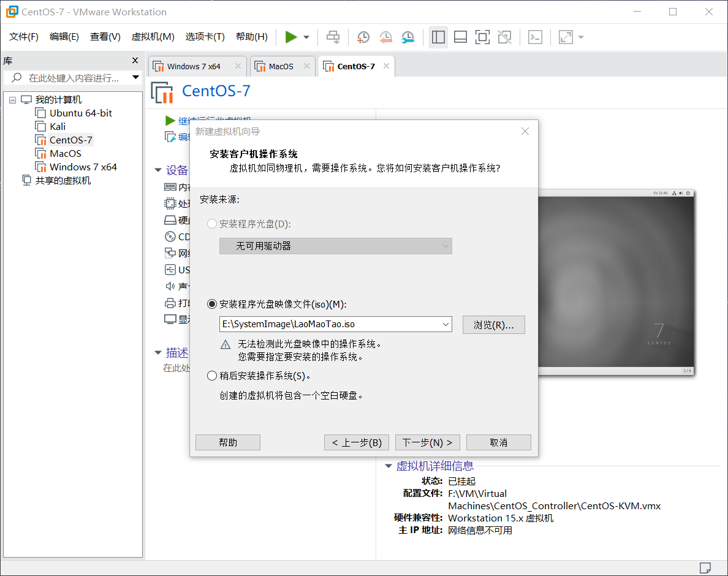Collapse the 我的计算机 tree node
Screen dimensions: 728x576
pyautogui.click(x=12, y=99)
